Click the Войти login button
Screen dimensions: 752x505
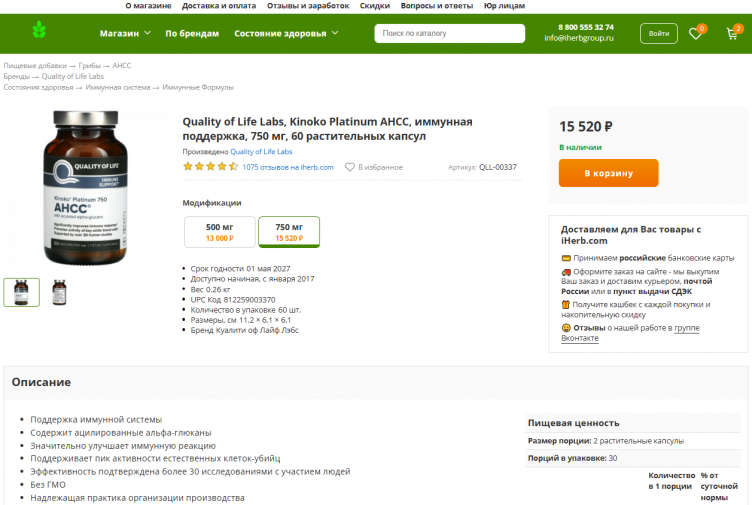point(658,33)
